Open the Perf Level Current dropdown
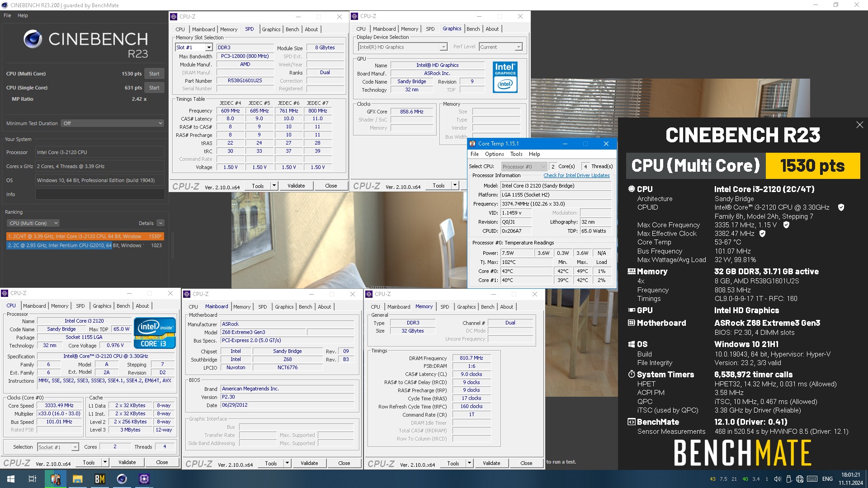 point(518,47)
